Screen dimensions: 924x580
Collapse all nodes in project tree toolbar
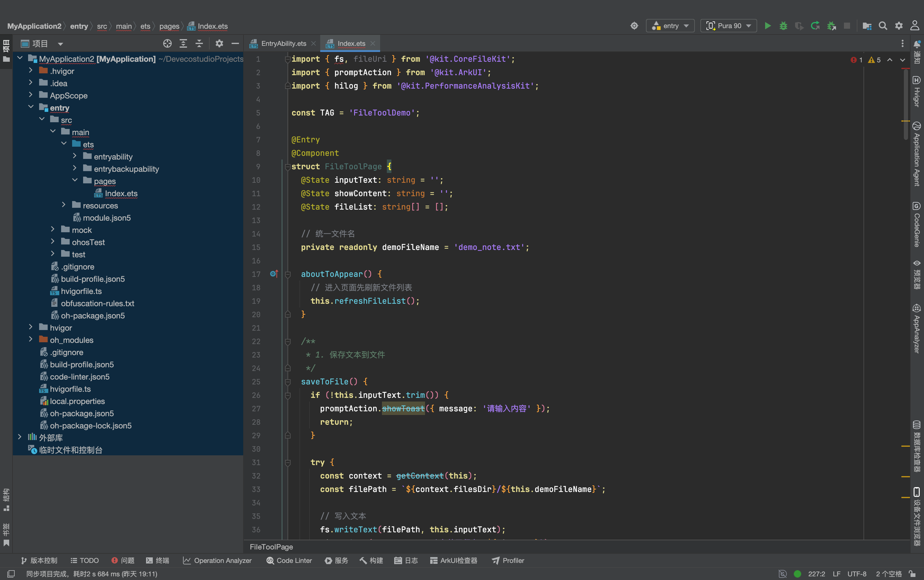click(199, 43)
